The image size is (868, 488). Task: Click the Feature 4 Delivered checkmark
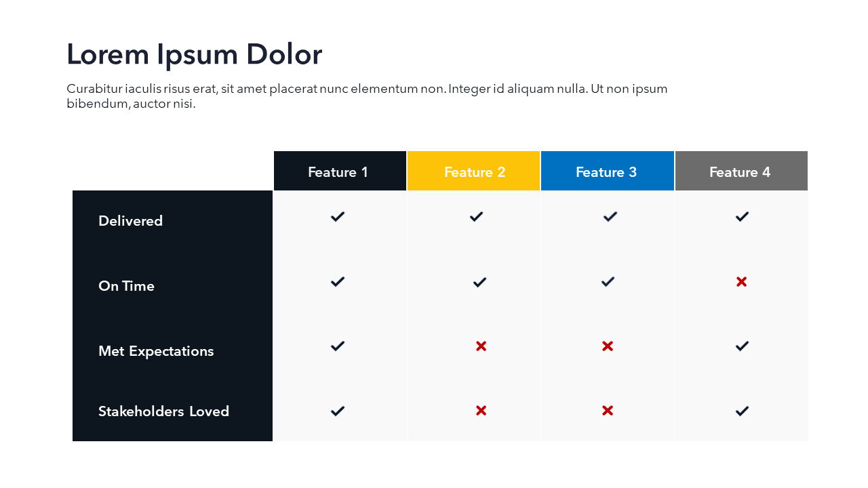click(x=742, y=217)
